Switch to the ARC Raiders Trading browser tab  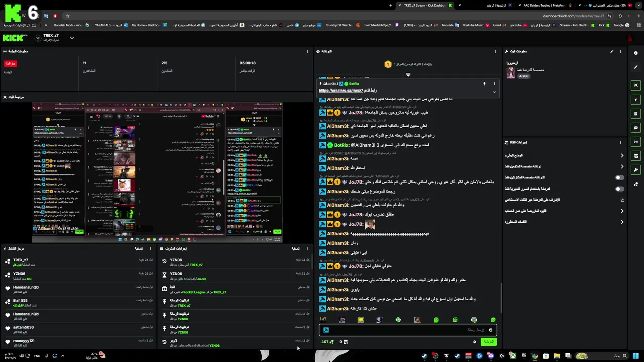coord(546,5)
